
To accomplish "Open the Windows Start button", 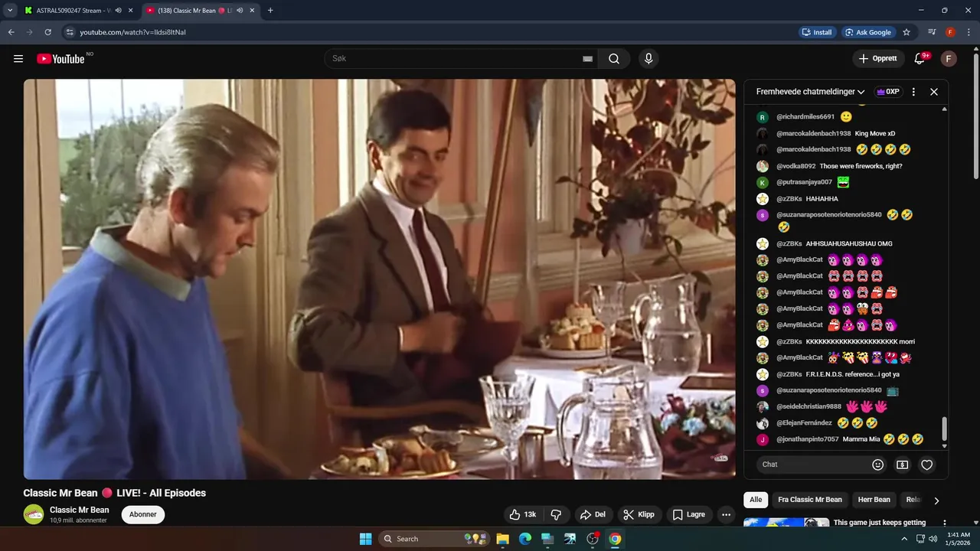I will tap(366, 539).
